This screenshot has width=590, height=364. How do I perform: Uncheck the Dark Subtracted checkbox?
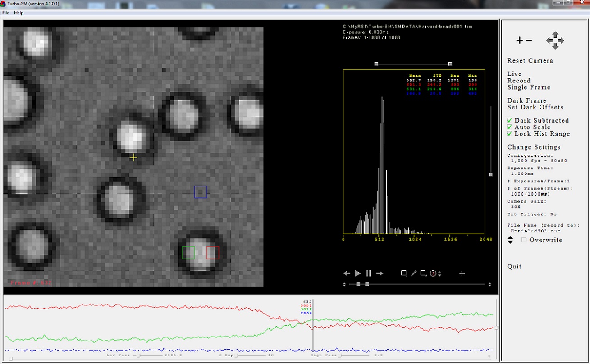(509, 120)
